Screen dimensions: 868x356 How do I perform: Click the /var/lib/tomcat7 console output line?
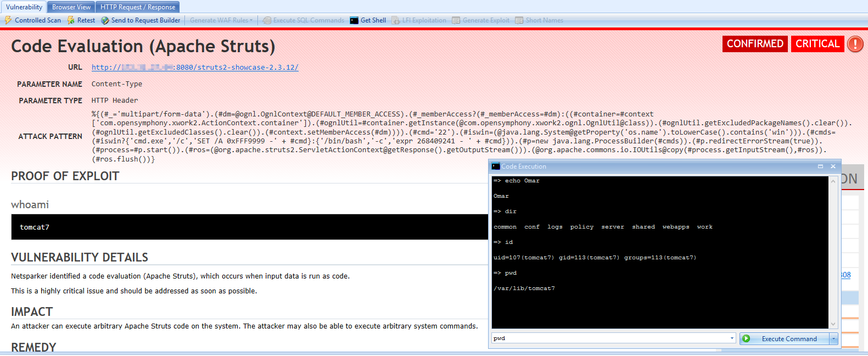click(524, 288)
